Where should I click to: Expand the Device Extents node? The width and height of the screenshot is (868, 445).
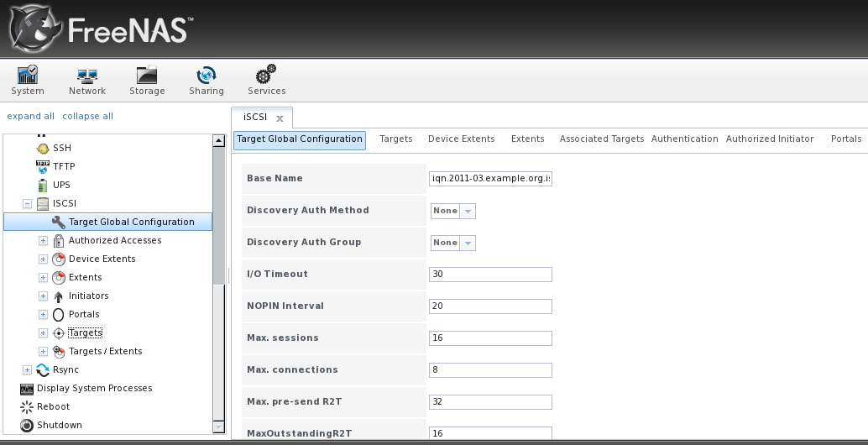pyautogui.click(x=43, y=259)
